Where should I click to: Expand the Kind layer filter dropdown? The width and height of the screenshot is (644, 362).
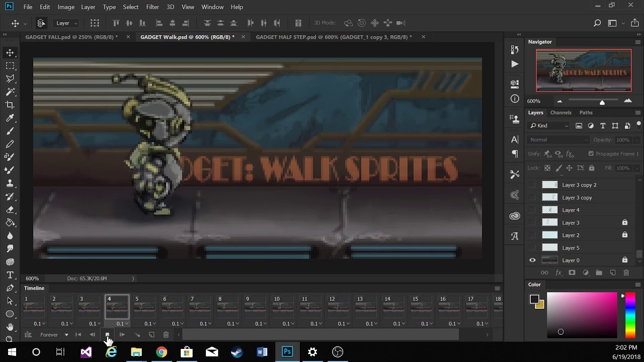549,126
